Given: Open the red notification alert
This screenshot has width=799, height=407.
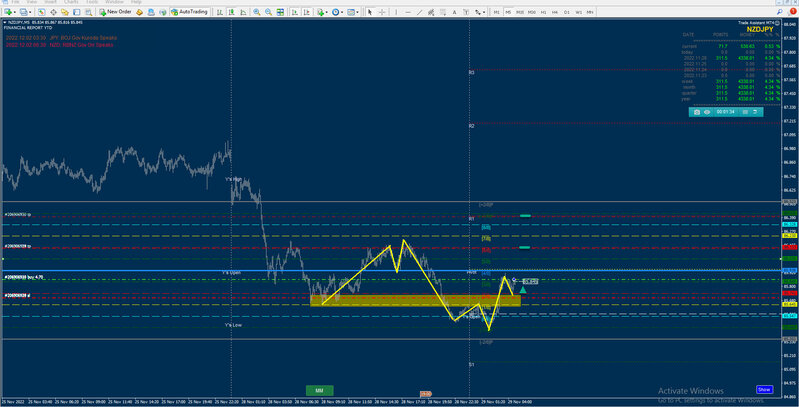Looking at the screenshot, I should (x=793, y=11).
